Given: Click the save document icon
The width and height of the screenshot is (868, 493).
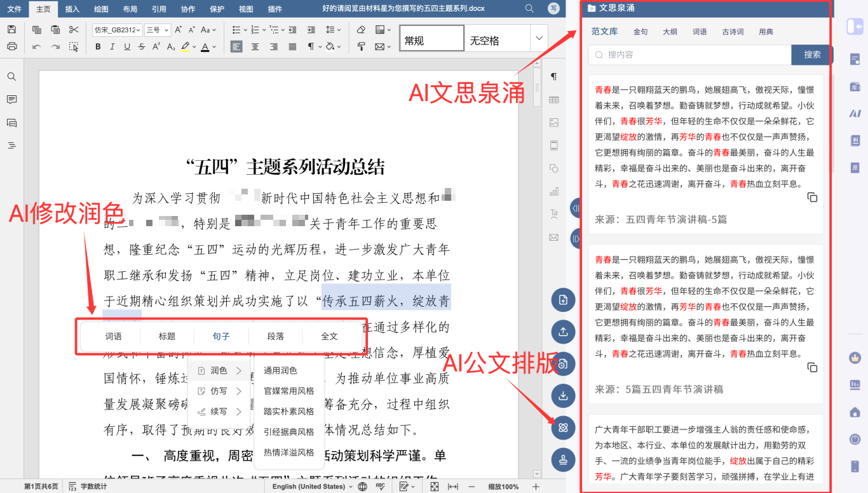Looking at the screenshot, I should pos(11,29).
